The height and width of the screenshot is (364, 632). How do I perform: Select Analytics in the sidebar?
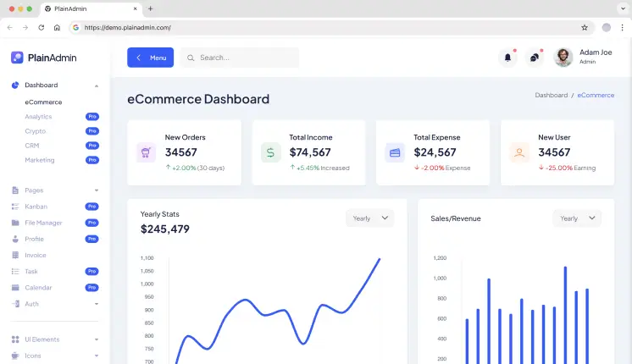click(x=38, y=117)
